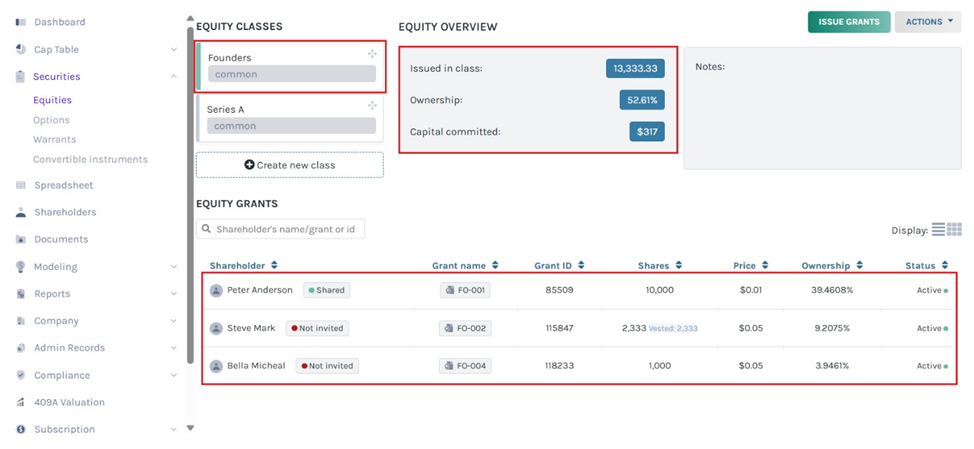974x449 pixels.
Task: Expand the Admin Records chevron
Action: 174,348
